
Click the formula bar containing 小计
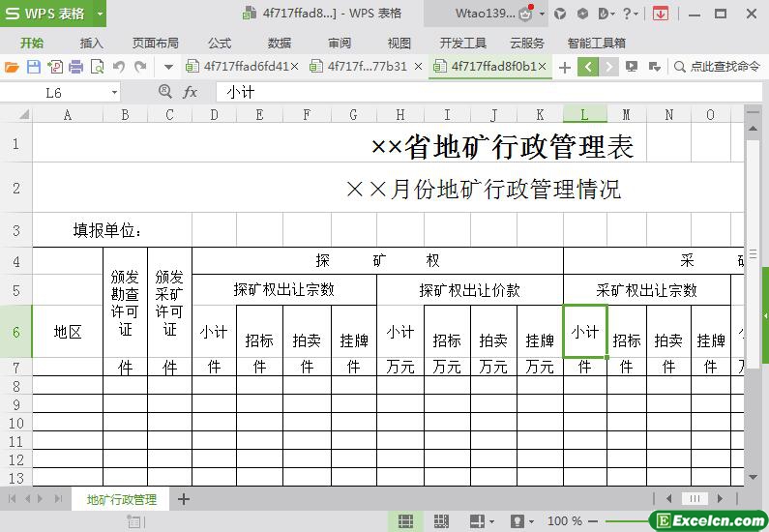coord(488,92)
